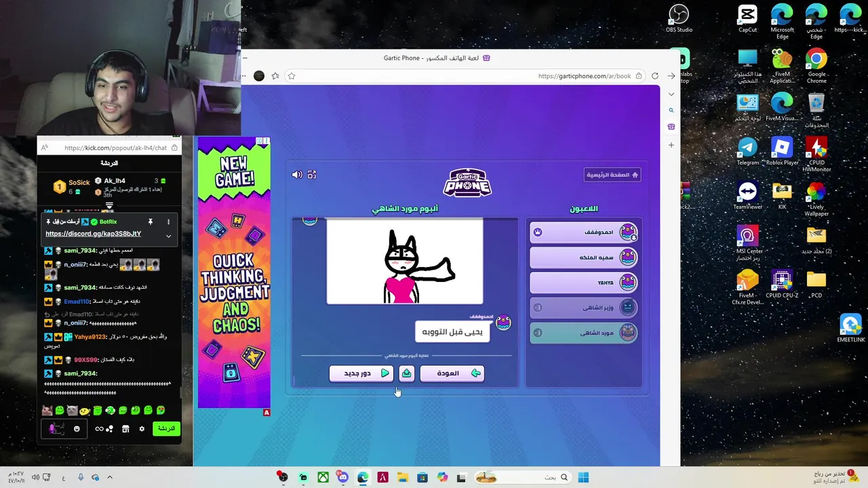Screen dimensions: 868x488
Task: Open File Explorer from taskbar
Action: point(402,478)
